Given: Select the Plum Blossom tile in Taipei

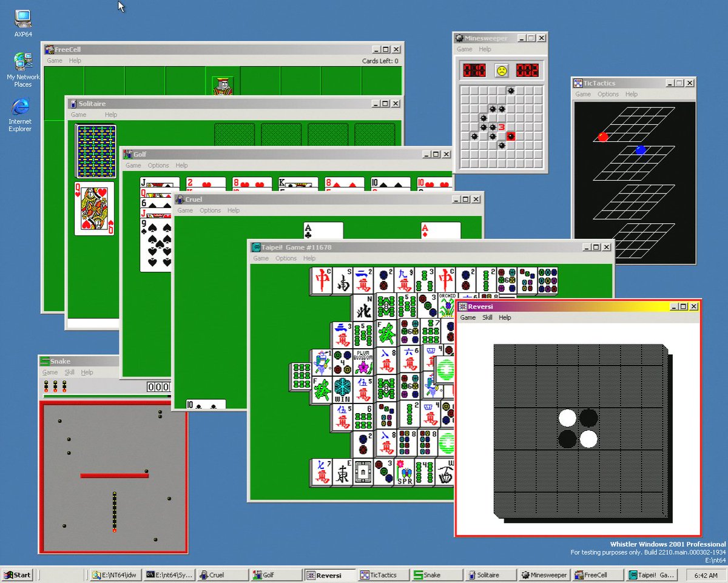Looking at the screenshot, I should (363, 362).
